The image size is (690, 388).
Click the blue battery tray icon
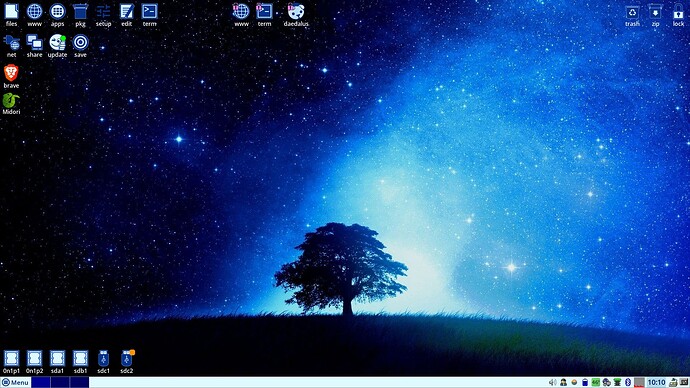point(585,382)
